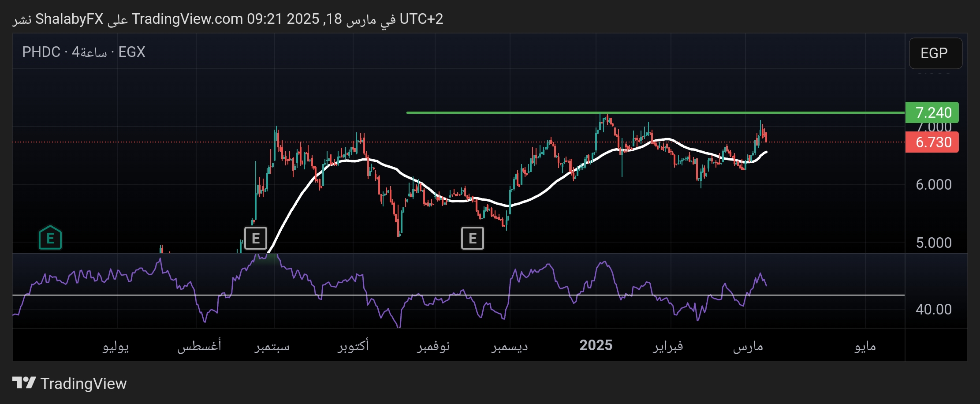This screenshot has height=404, width=980.
Task: Click the earnings E marker near December
Action: click(472, 238)
